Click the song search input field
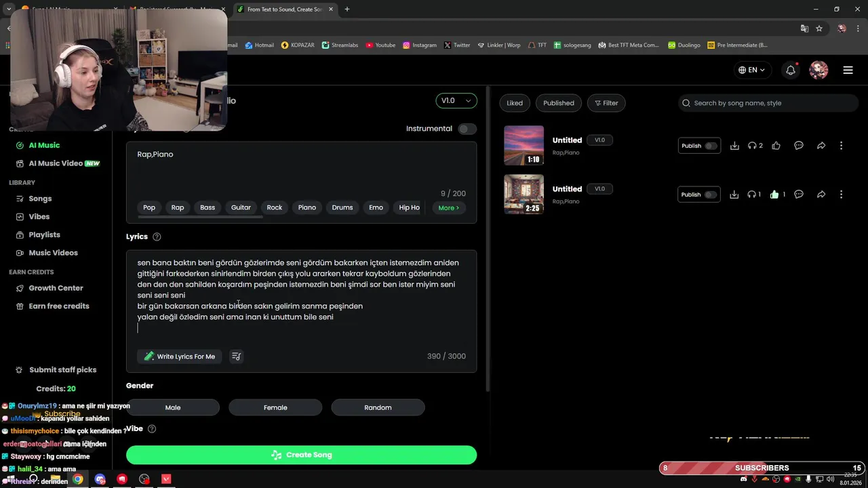 (x=768, y=103)
